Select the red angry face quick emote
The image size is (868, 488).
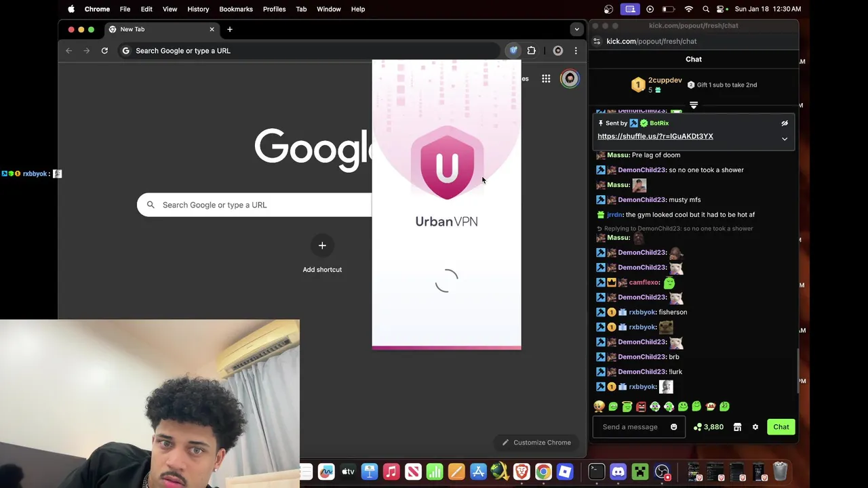click(641, 407)
